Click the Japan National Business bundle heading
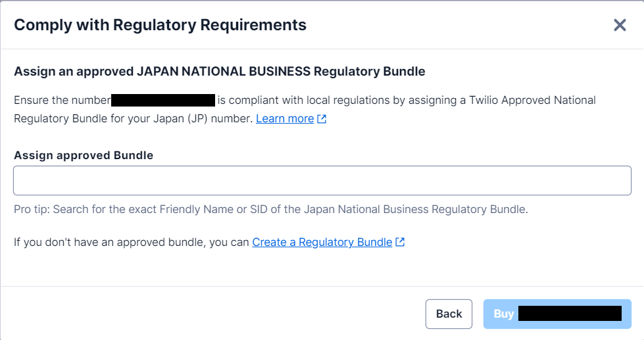Screen dimensions: 644x340 coord(219,72)
